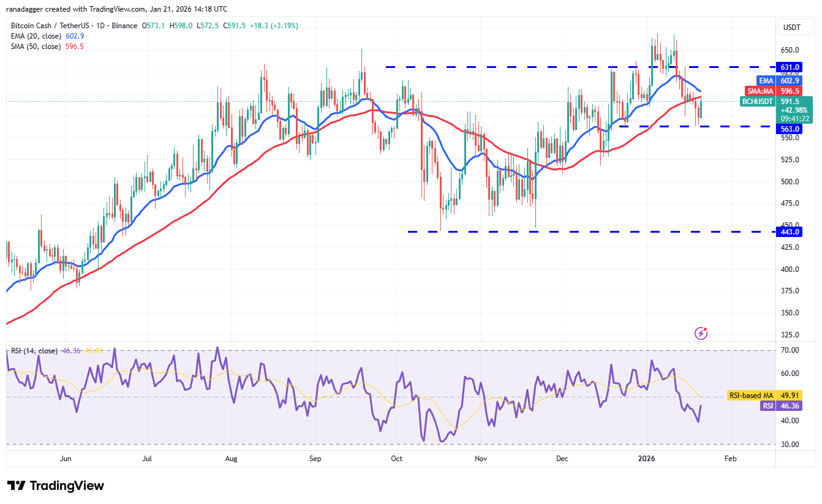Click the TradingView logo at bottom left
822x504 pixels.
click(55, 486)
